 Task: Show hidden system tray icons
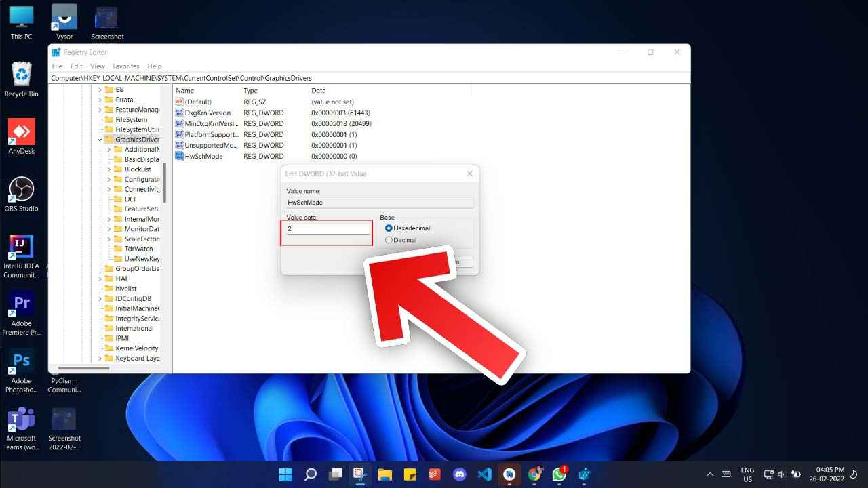pos(710,474)
